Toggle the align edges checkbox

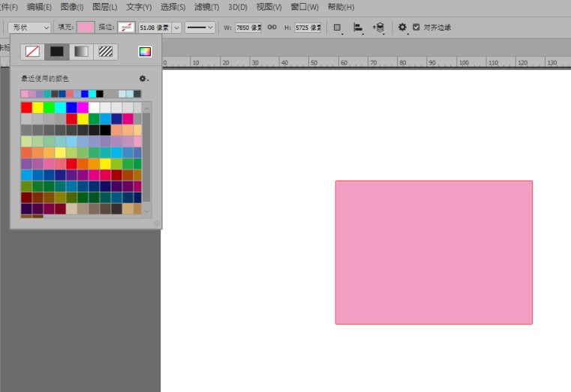[416, 27]
